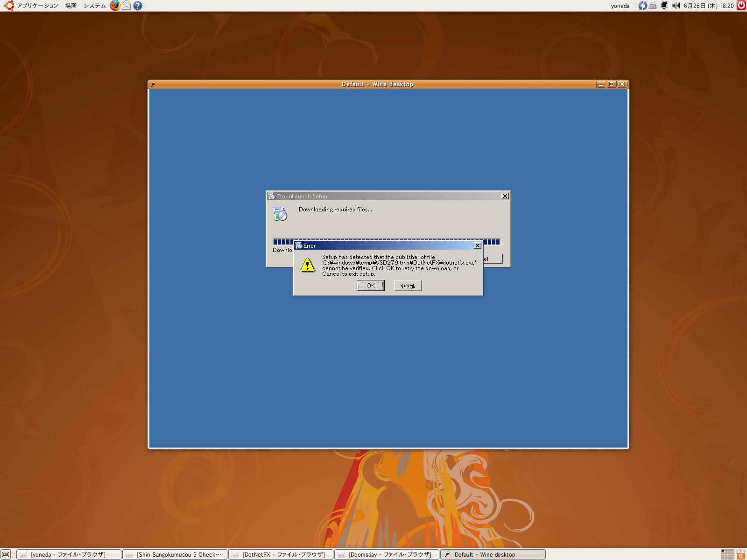Click the red power quit icon
747x560 pixels.
pos(741,6)
